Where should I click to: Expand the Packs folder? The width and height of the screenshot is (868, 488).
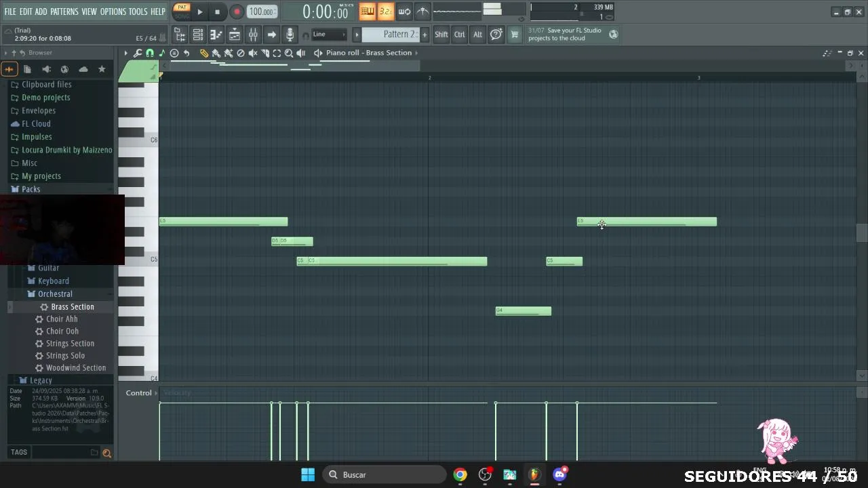tap(31, 189)
